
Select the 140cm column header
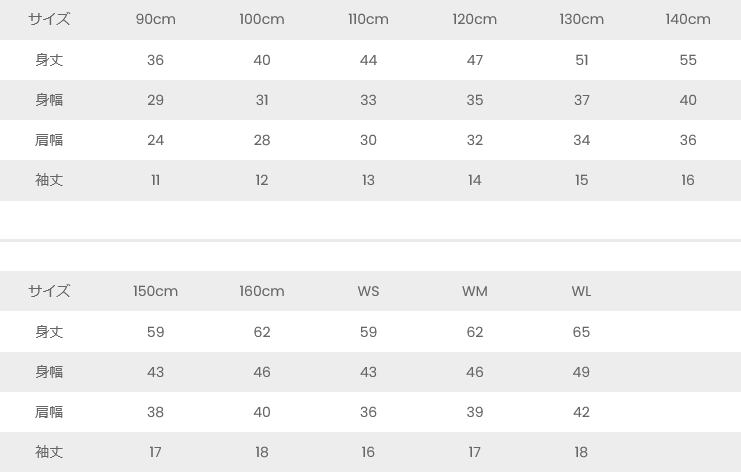point(688,19)
